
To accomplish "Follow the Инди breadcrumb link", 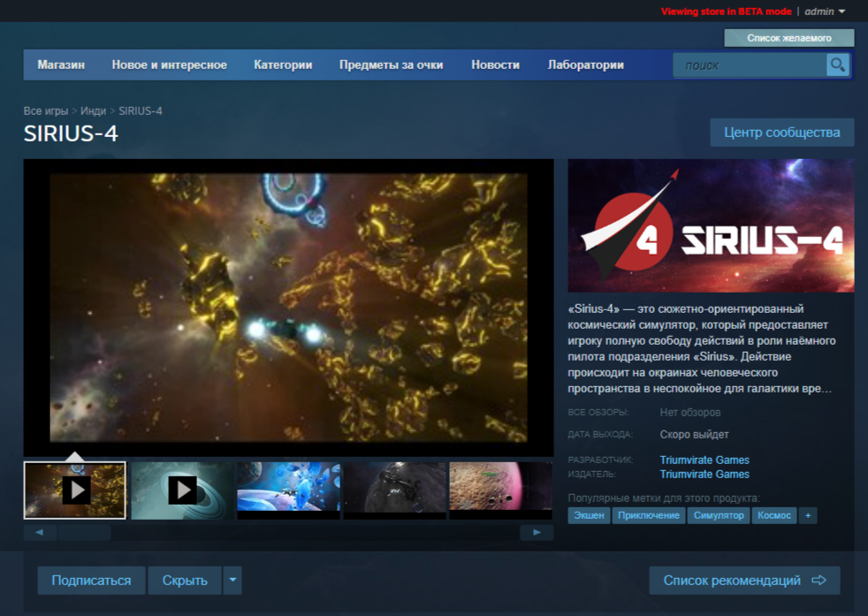I will [x=93, y=110].
